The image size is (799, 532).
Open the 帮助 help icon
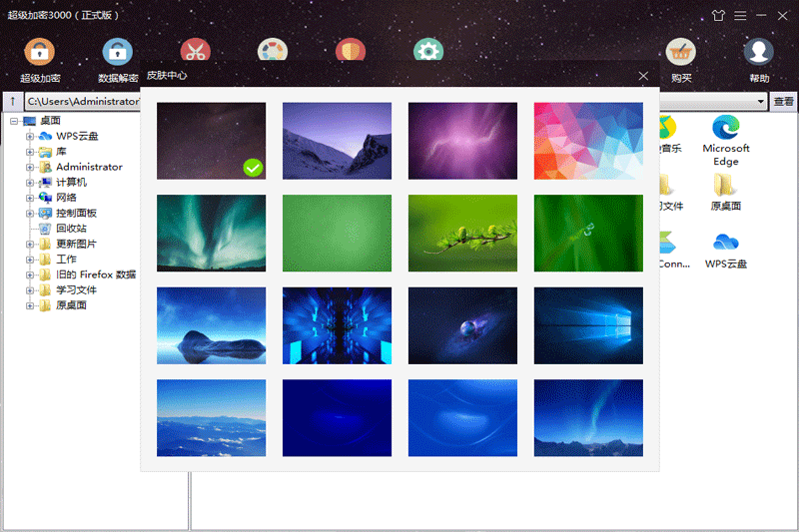759,52
